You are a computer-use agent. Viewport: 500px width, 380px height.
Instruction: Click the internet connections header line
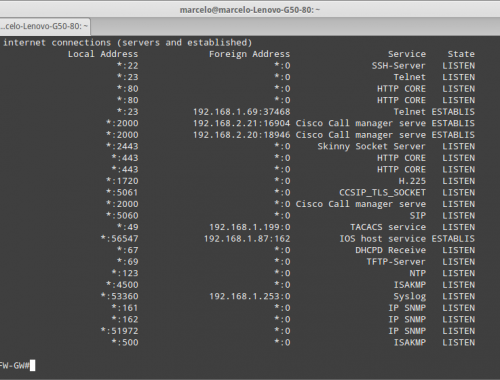point(127,43)
